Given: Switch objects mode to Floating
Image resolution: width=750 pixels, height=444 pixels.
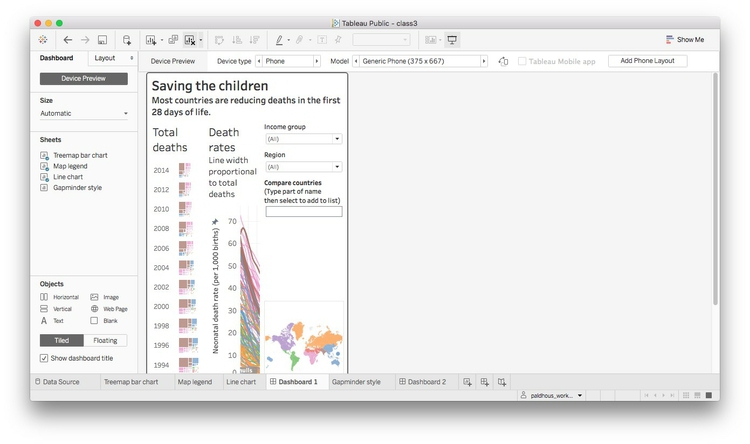Looking at the screenshot, I should click(105, 340).
